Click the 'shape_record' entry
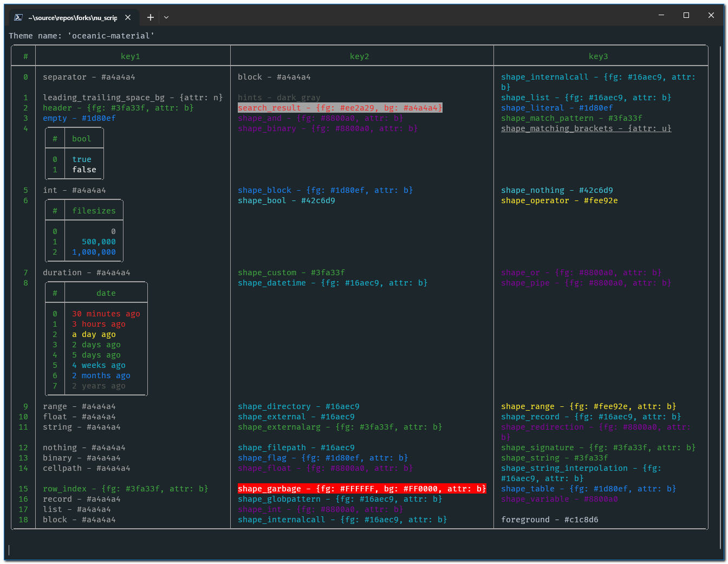Image resolution: width=728 pixels, height=564 pixels. coord(591,417)
